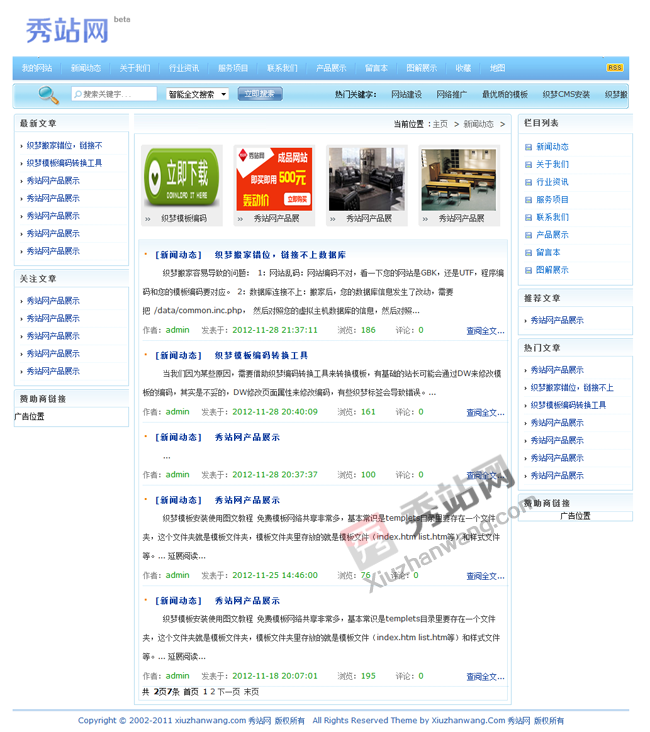Click icon beside 新闻动态 in 栏目列表
Screen dimensions: 650x732
pyautogui.click(x=528, y=147)
